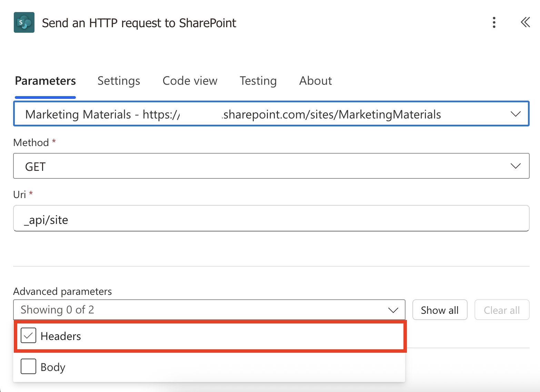540x392 pixels.
Task: Expand the Method GET dropdown
Action: [x=271, y=166]
